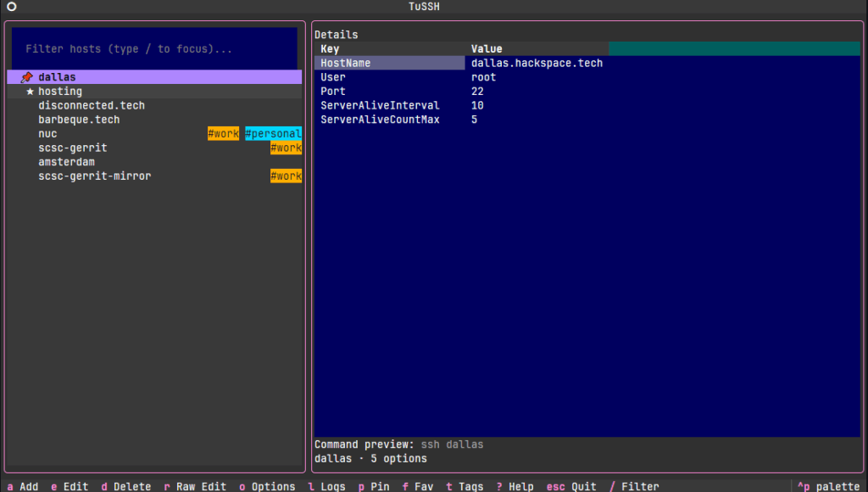868x492 pixels.
Task: Open Tags with the t Tags control
Action: pos(465,486)
